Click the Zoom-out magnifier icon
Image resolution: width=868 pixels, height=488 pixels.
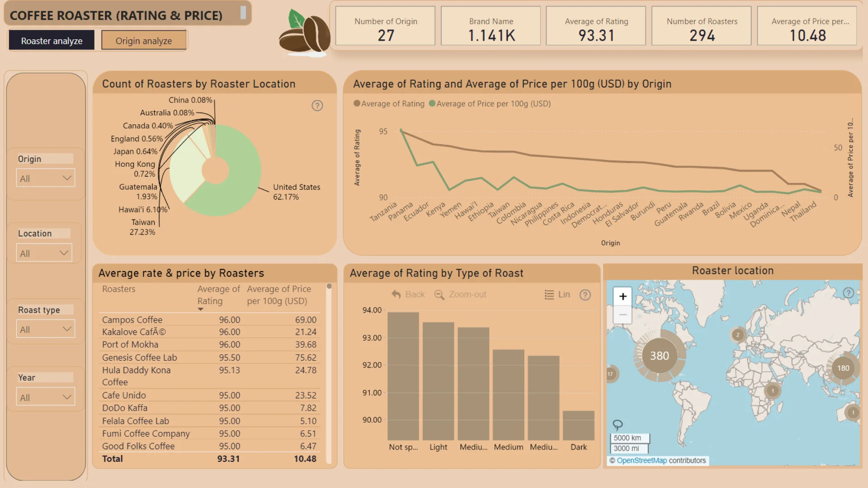pos(439,295)
